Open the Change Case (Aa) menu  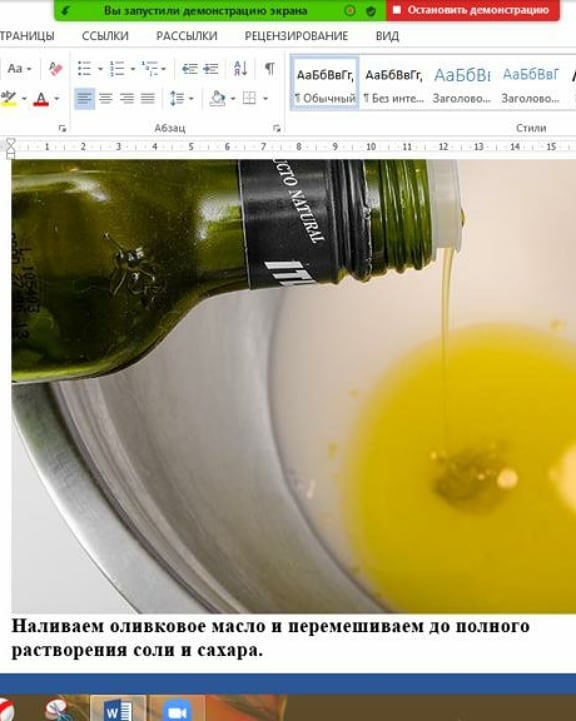coord(19,69)
